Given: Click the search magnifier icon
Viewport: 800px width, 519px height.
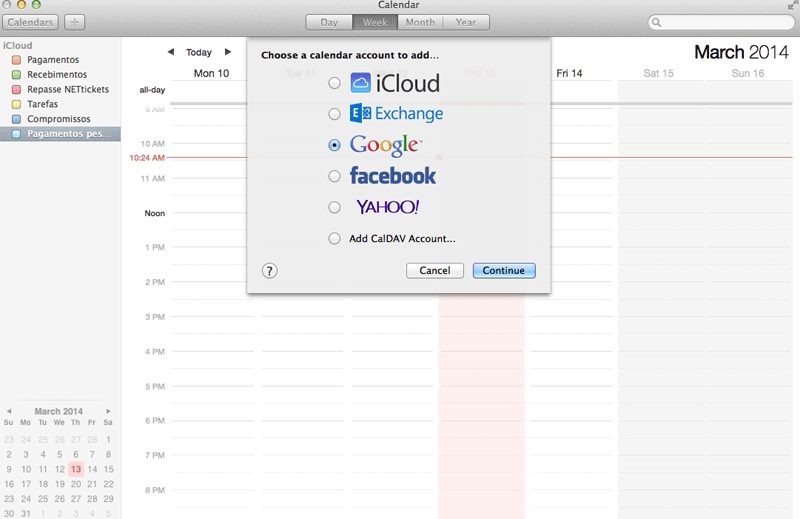Looking at the screenshot, I should 657,22.
